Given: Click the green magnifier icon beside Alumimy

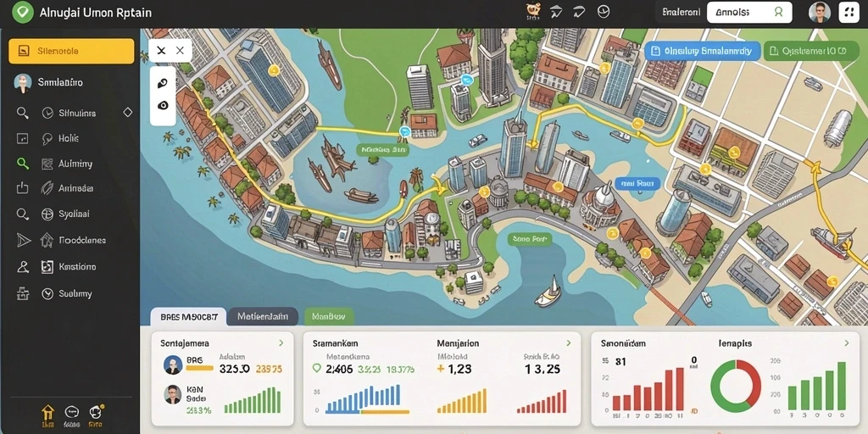Looking at the screenshot, I should 23,164.
